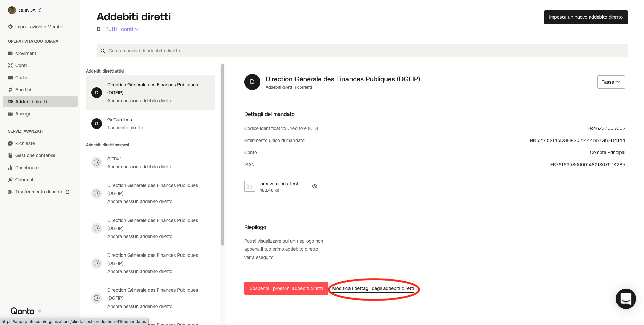The width and height of the screenshot is (644, 325).
Task: Click the Compte Principal account value
Action: pos(607,152)
